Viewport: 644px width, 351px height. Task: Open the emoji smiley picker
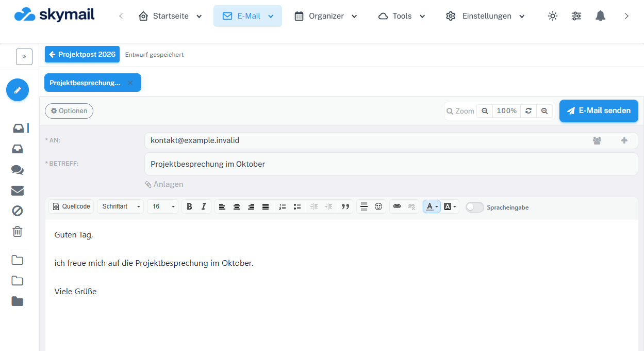(x=378, y=206)
